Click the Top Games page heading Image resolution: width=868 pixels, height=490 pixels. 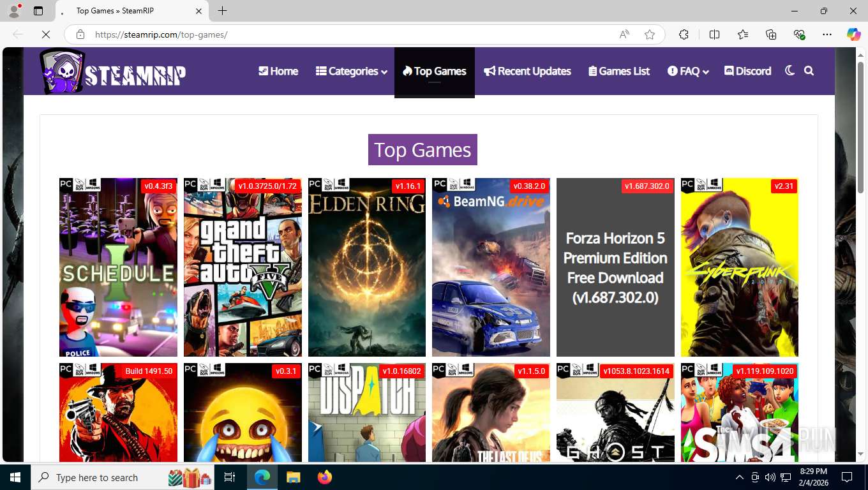click(x=423, y=149)
